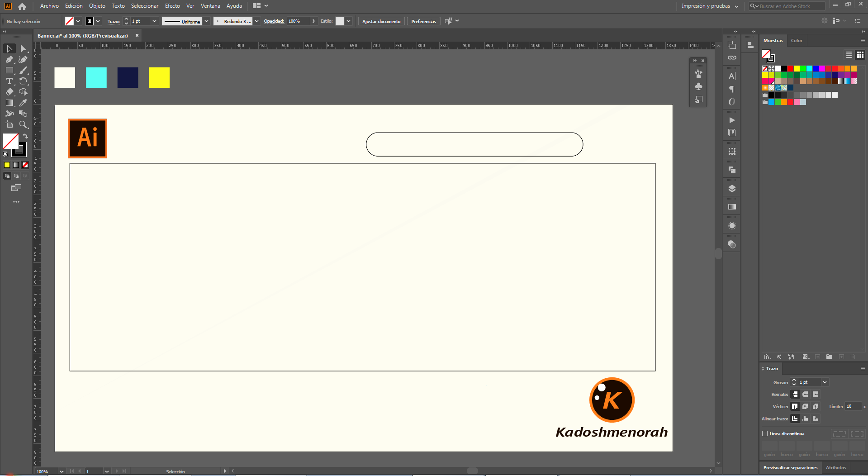Click the Límite value field
This screenshot has height=476, width=868.
coord(853,406)
